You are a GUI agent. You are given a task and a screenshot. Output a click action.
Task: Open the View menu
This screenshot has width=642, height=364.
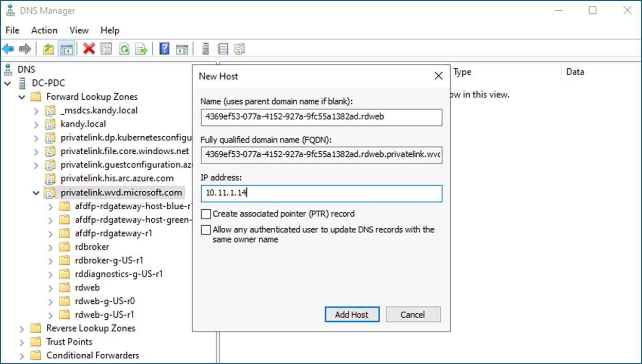(x=79, y=30)
